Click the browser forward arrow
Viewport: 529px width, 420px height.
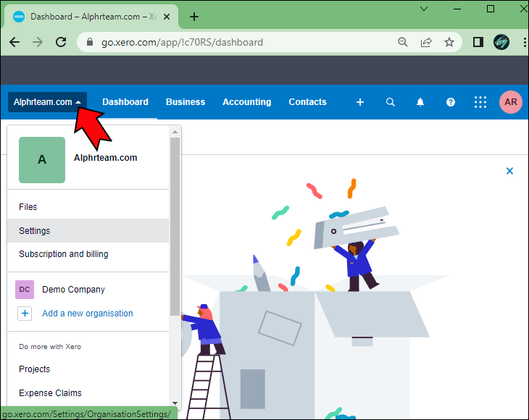pyautogui.click(x=38, y=42)
